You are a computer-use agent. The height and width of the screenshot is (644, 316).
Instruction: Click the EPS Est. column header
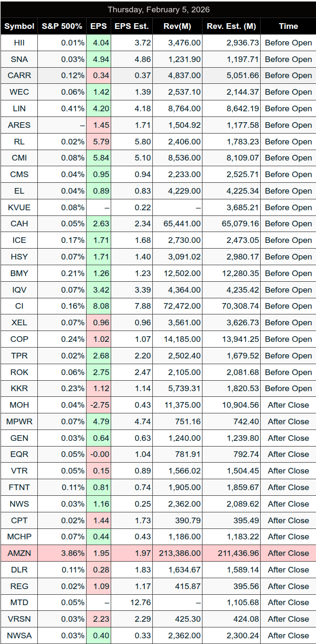(x=132, y=26)
